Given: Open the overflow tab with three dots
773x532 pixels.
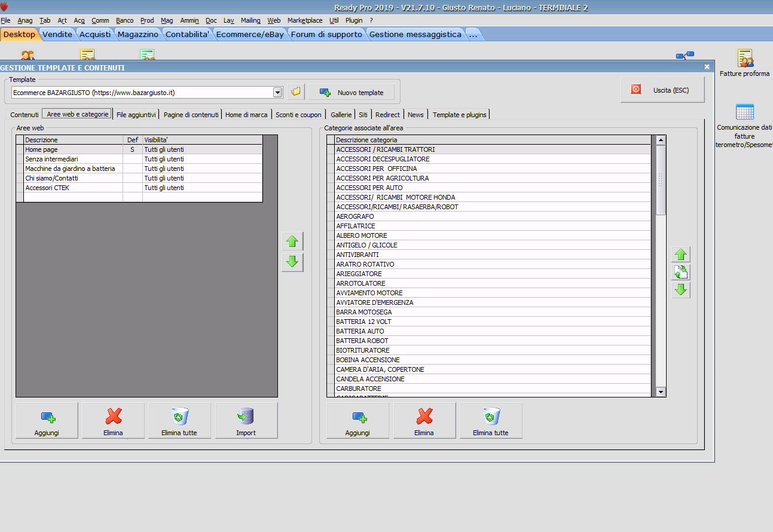Looking at the screenshot, I should [x=473, y=35].
